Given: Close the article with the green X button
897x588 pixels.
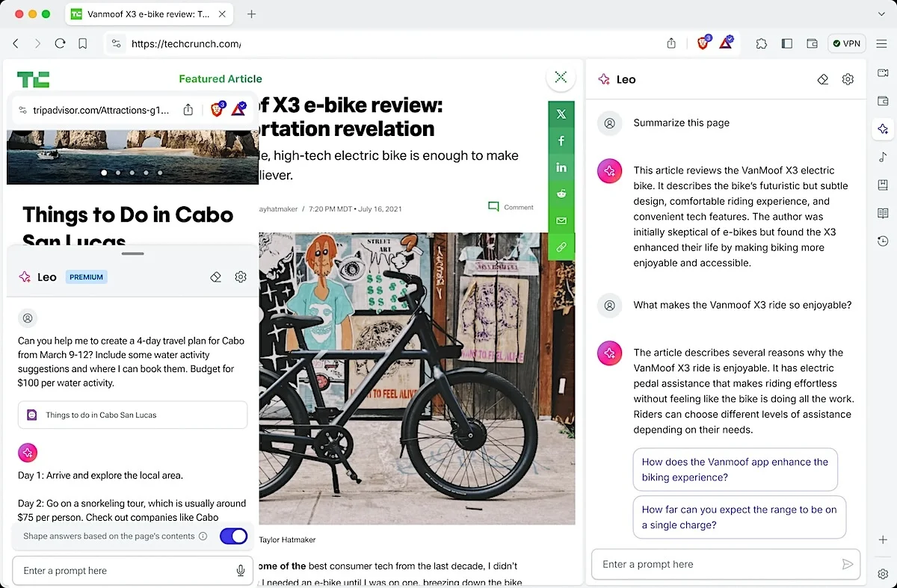Looking at the screenshot, I should pos(561,77).
